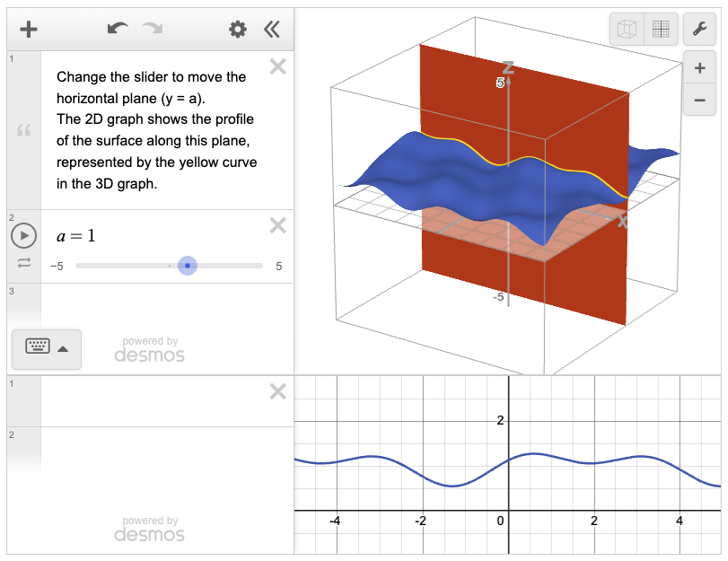Open graph settings gear menu

tap(238, 30)
